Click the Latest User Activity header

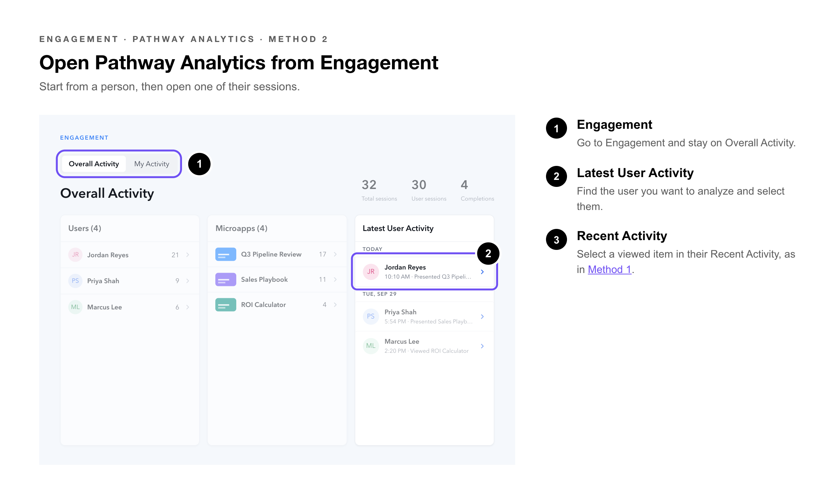click(x=398, y=228)
